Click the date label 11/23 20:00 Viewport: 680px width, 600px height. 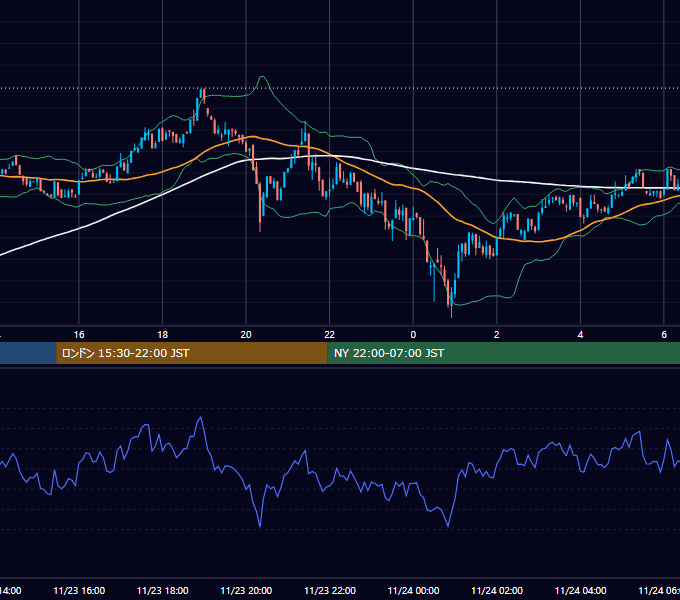(x=246, y=590)
